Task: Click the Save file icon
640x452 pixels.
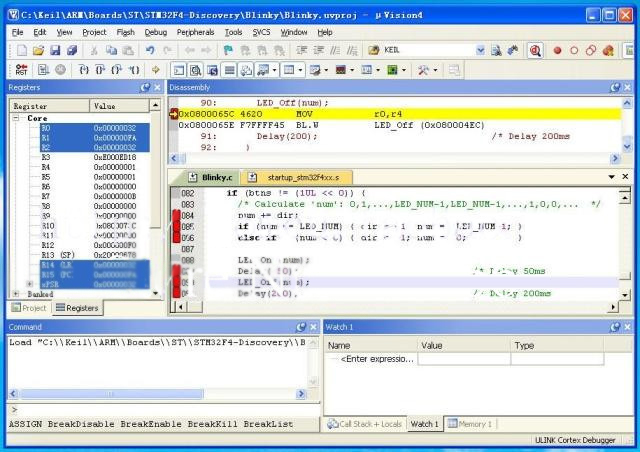Action: (56, 50)
